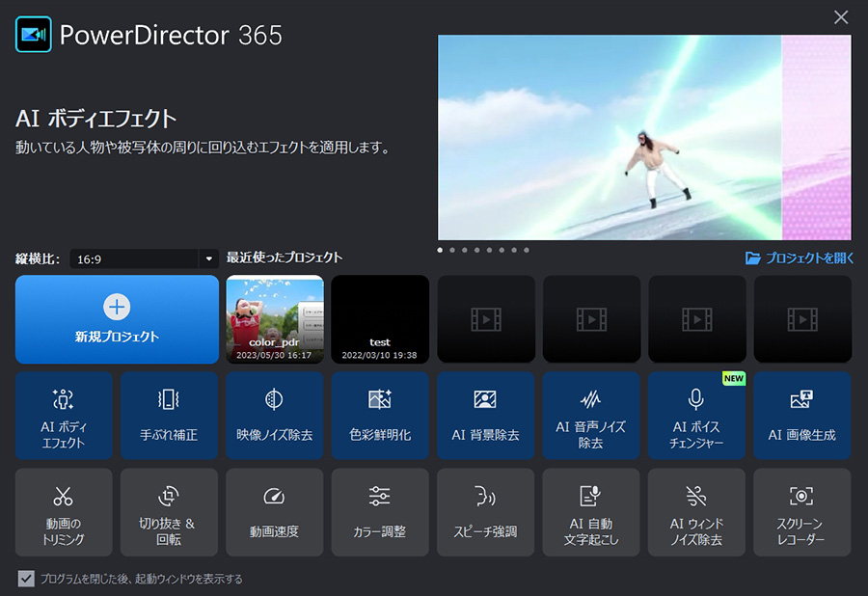Click the 新規プロジェクト button
This screenshot has height=596, width=868.
click(117, 319)
